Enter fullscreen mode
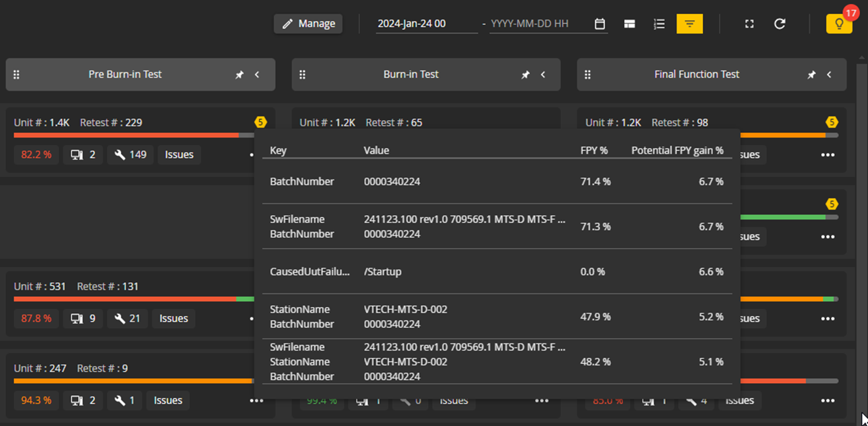Viewport: 868px width, 426px height. [x=749, y=24]
